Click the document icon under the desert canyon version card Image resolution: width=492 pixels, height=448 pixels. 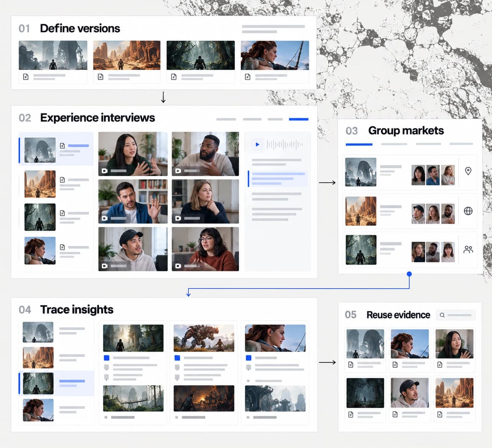point(101,77)
